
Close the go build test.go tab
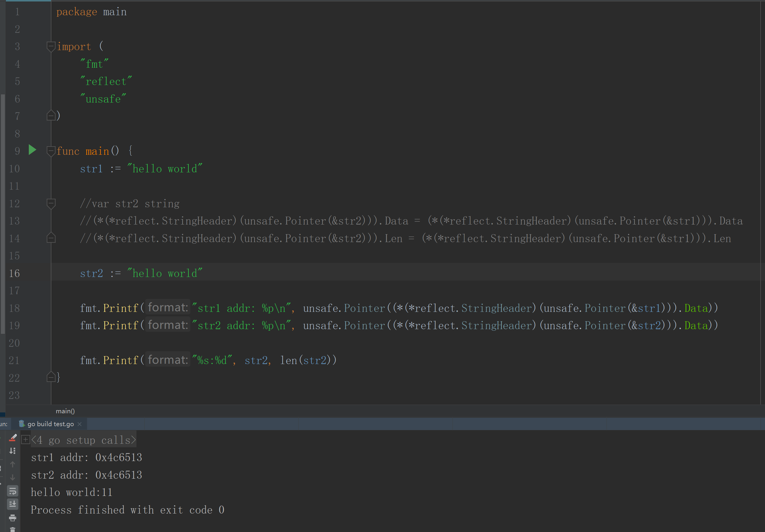click(80, 424)
